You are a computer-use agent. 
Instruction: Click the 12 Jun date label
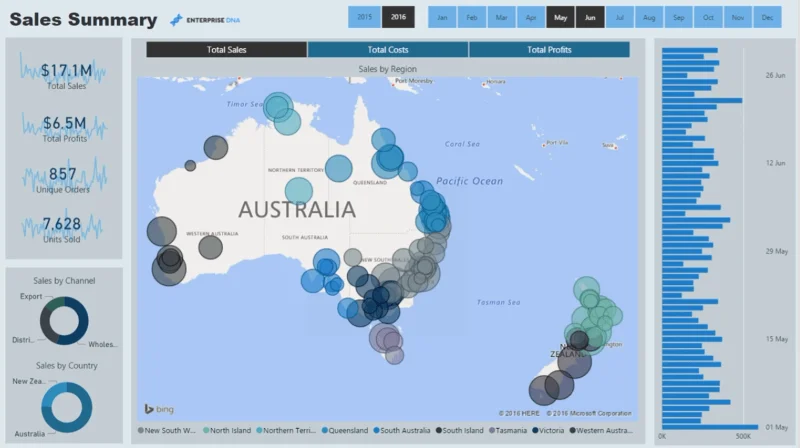click(775, 163)
